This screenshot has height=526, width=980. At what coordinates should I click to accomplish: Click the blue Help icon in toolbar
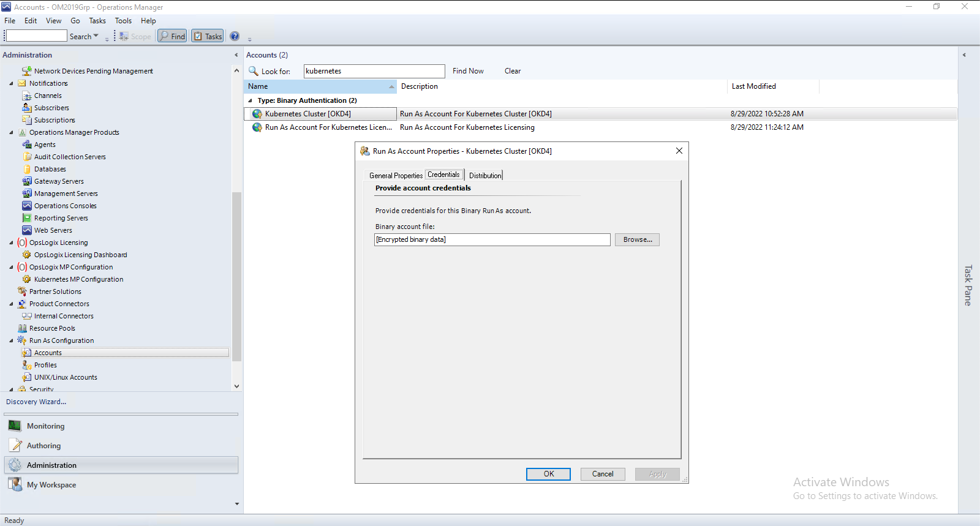click(x=235, y=36)
